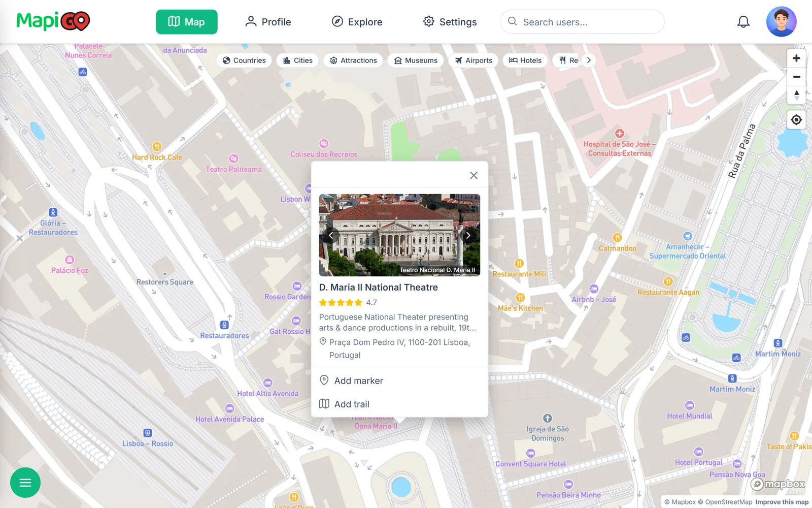Show next theatre photo
Image resolution: width=812 pixels, height=508 pixels.
pyautogui.click(x=468, y=235)
